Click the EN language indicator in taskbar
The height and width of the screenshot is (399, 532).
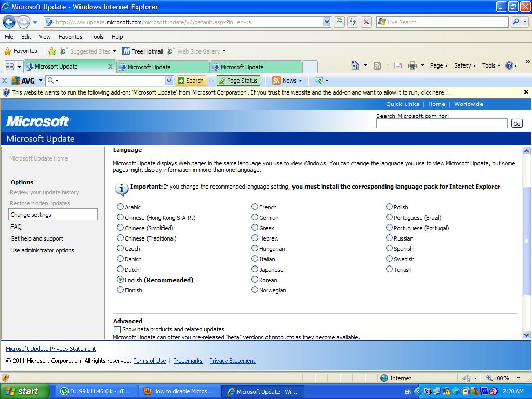[408, 392]
